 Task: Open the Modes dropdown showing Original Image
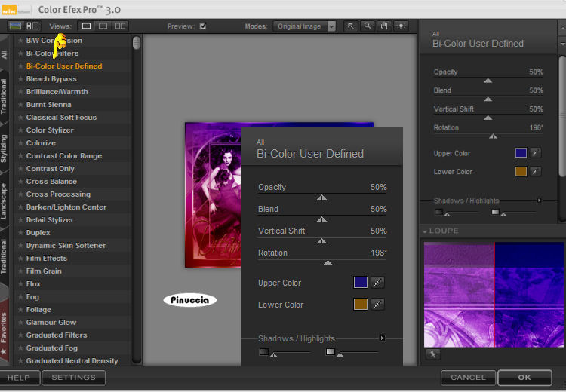[305, 26]
